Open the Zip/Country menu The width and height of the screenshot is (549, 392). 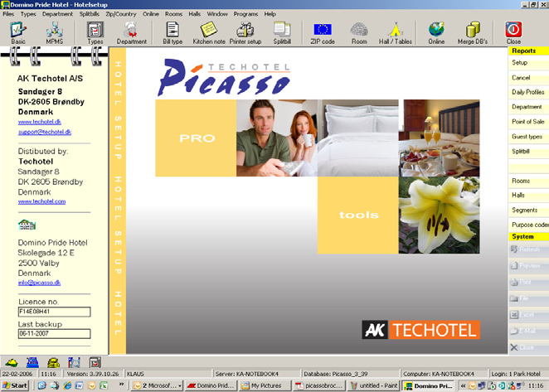click(x=121, y=14)
